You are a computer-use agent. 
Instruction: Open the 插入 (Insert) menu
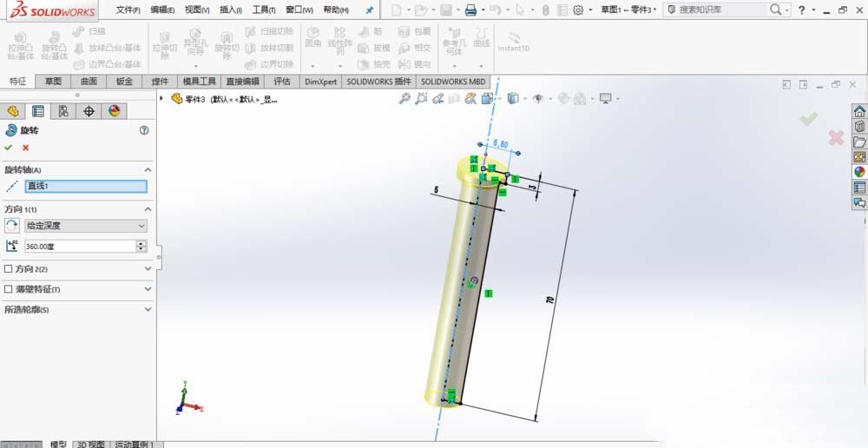231,10
